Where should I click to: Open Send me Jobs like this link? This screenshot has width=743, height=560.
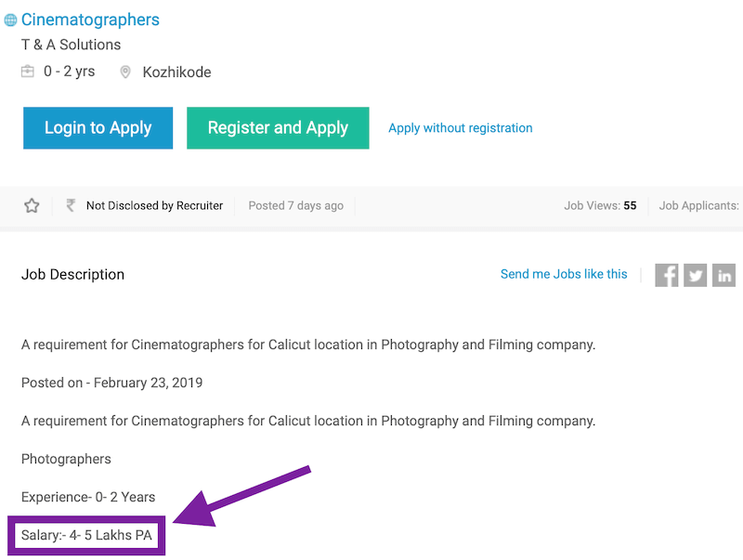tap(564, 274)
